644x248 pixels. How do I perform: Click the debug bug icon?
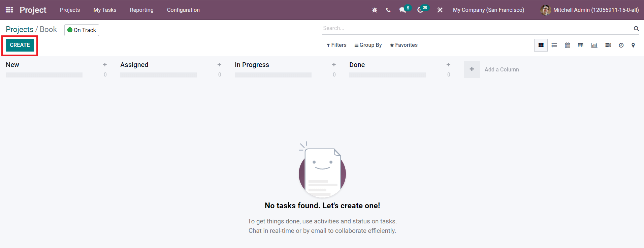pyautogui.click(x=375, y=10)
